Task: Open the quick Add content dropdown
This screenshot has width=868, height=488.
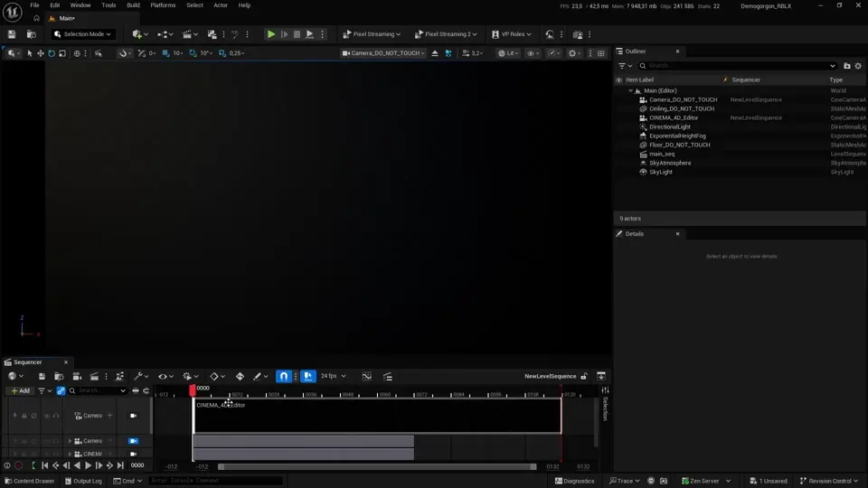Action: pos(139,34)
